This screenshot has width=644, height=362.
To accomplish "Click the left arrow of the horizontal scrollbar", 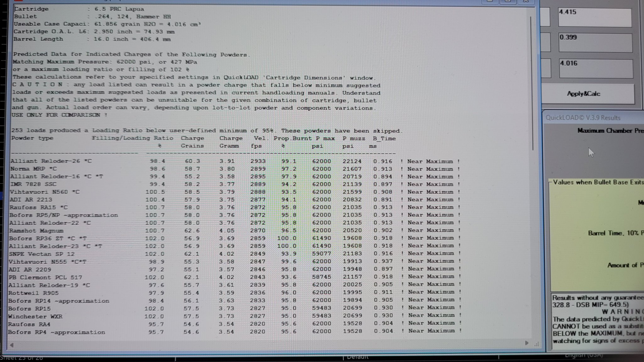I will 11,345.
